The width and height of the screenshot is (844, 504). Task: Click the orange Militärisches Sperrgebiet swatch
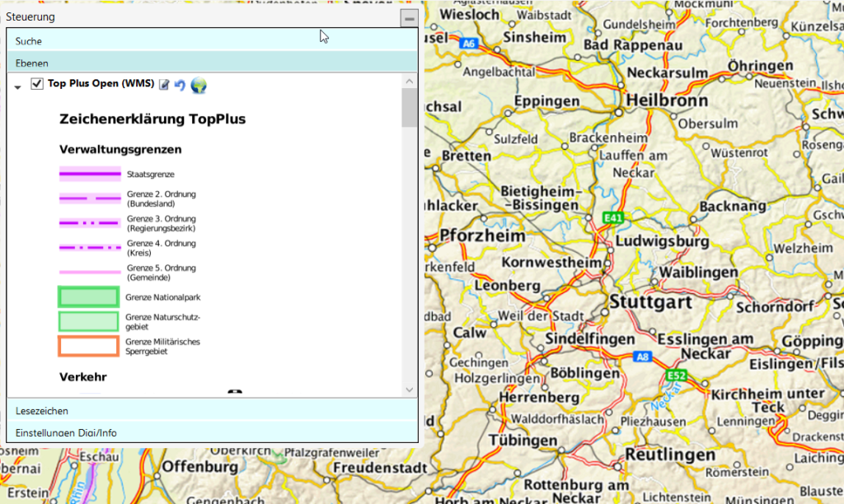tap(88, 346)
